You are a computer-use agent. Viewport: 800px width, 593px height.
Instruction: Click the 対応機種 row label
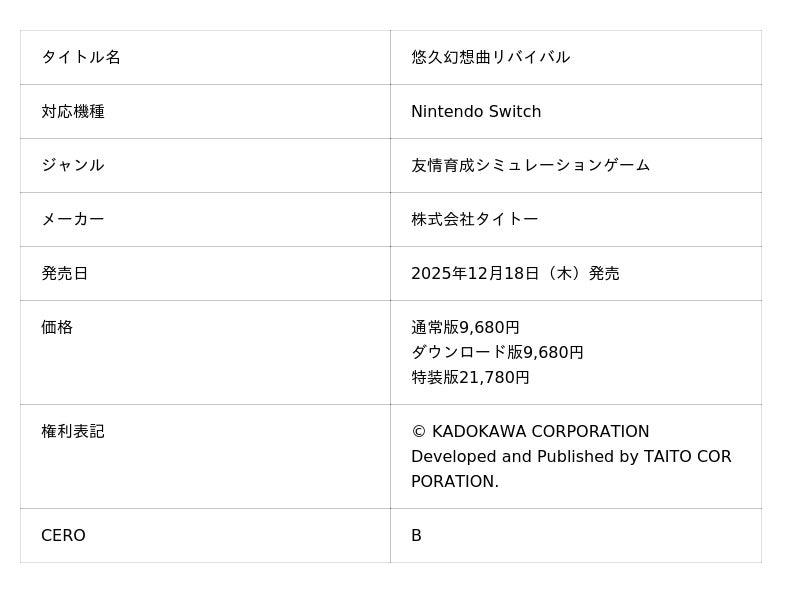point(73,111)
